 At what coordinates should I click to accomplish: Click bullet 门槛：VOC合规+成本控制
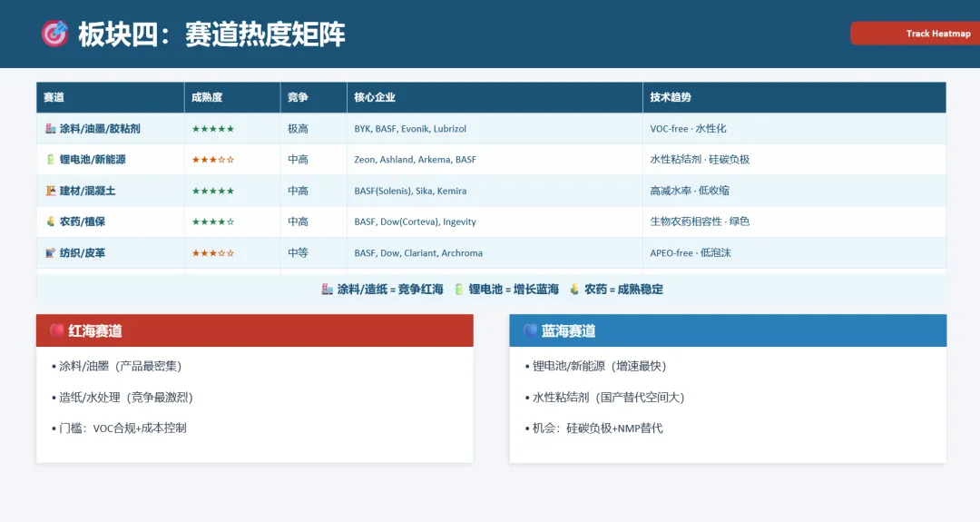click(x=119, y=428)
